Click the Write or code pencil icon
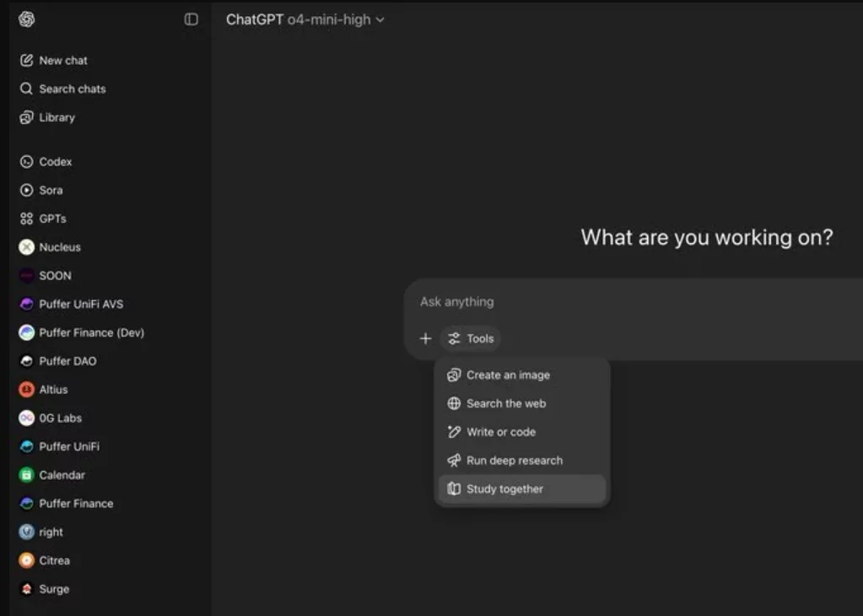Image resolution: width=863 pixels, height=616 pixels. [x=454, y=432]
